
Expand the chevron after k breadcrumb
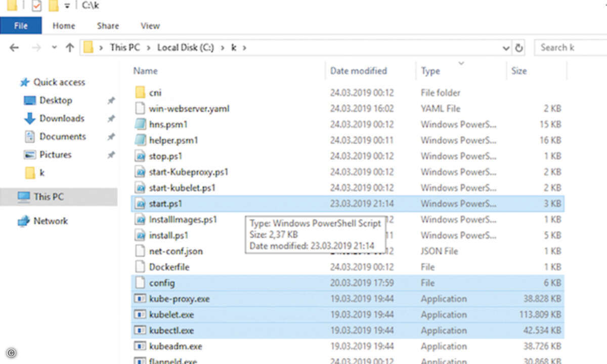click(245, 48)
